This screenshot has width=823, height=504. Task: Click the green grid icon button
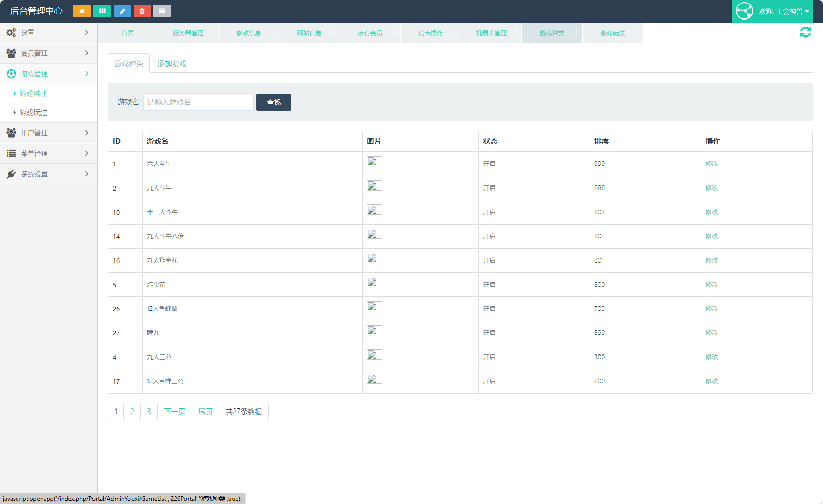[102, 11]
